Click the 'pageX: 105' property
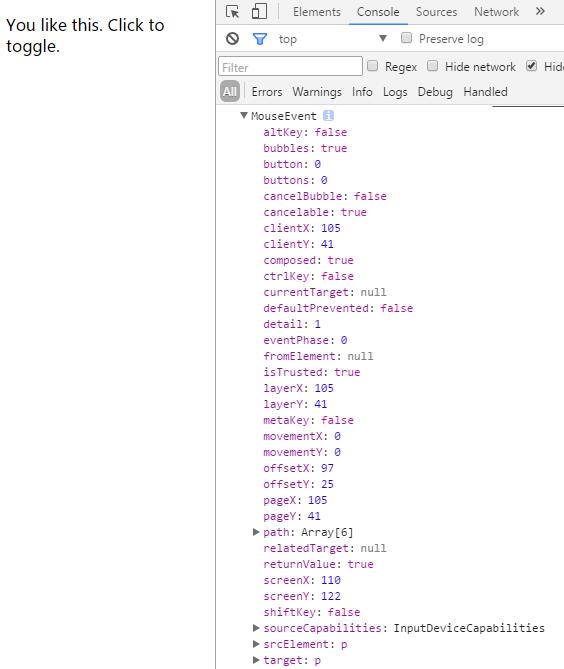This screenshot has width=564, height=669. [x=295, y=500]
